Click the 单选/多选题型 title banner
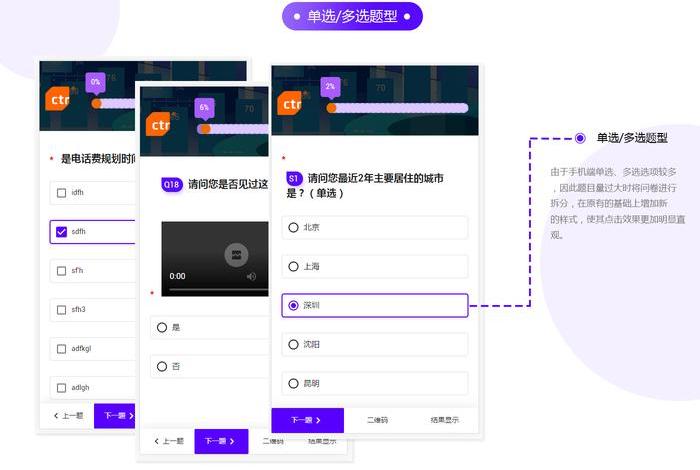Viewport: 700px width, 470px height. 352,17
